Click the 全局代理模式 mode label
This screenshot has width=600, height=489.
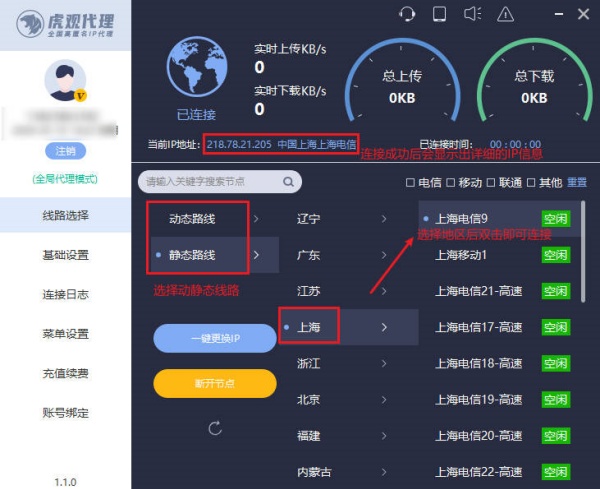click(x=65, y=179)
